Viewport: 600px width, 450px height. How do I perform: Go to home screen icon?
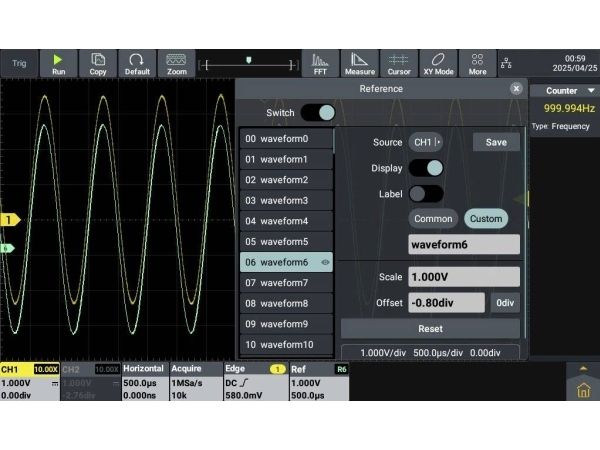point(583,391)
